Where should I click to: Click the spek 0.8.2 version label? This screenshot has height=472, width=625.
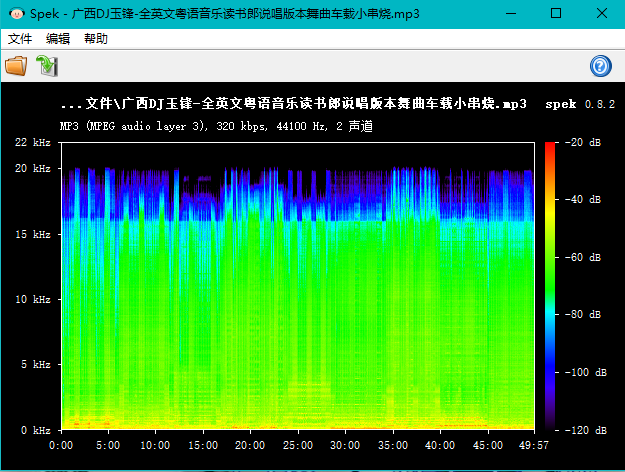(580, 104)
